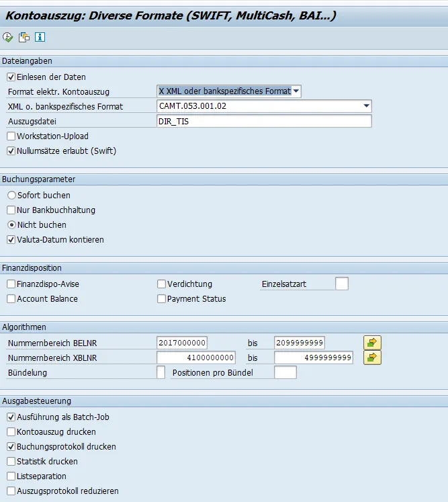The height and width of the screenshot is (502, 448).
Task: Click the Einzelsatzart input box
Action: 342,284
